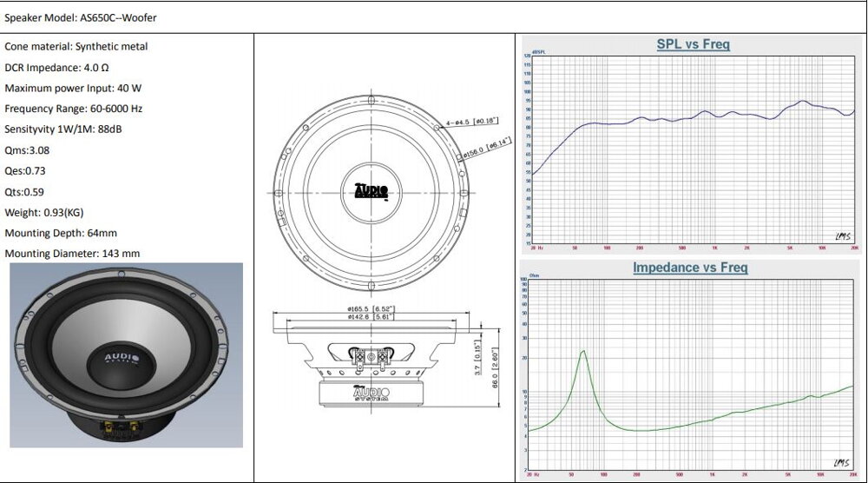Click the '4-ø4.5 [ø0.18"]' hole dimension label
Viewport: 868px width, 483px height.
[x=472, y=122]
